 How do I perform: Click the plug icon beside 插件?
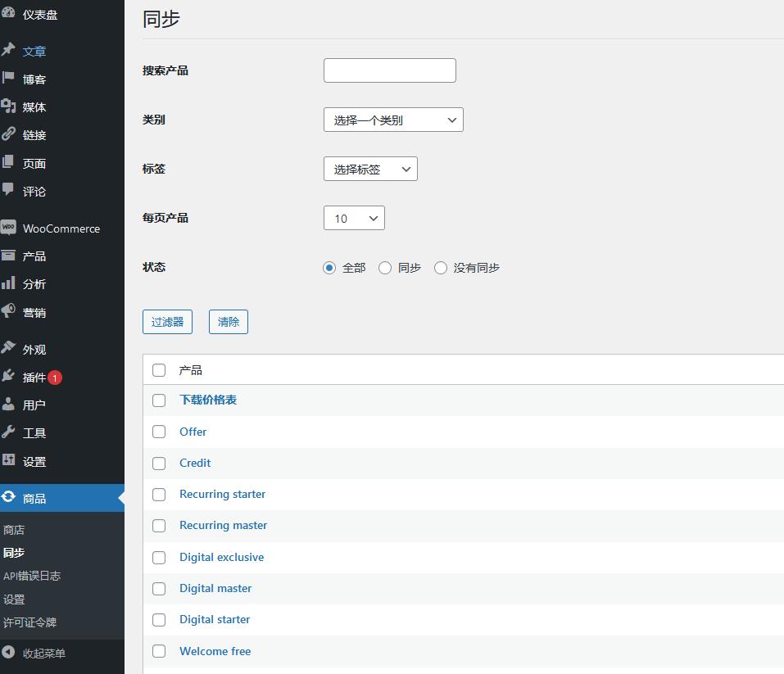click(x=8, y=376)
